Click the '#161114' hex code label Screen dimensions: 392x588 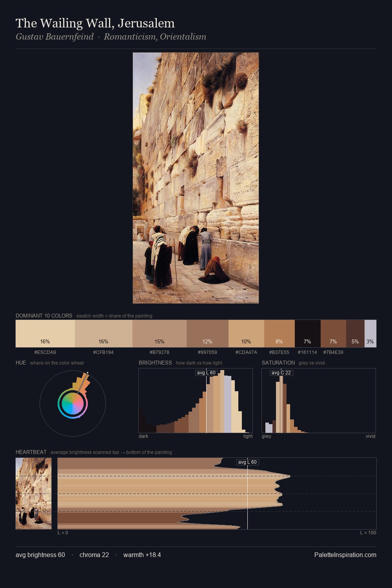[x=307, y=352]
